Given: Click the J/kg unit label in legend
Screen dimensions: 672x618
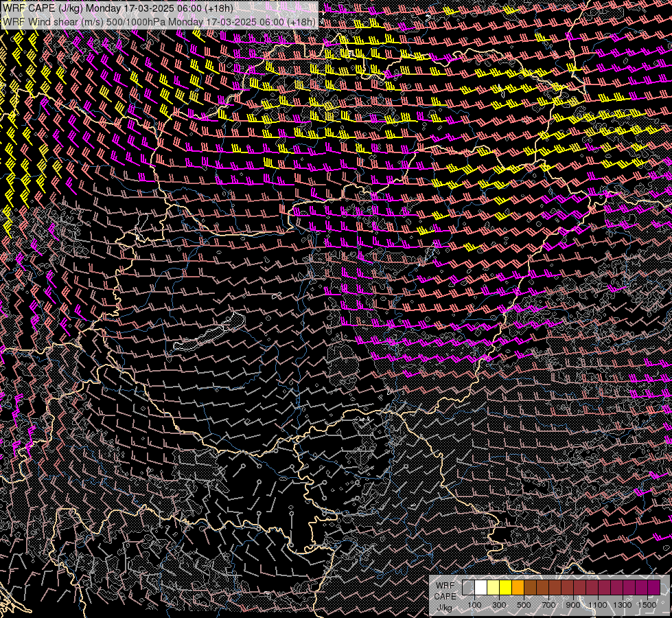Looking at the screenshot, I should click(x=445, y=608).
